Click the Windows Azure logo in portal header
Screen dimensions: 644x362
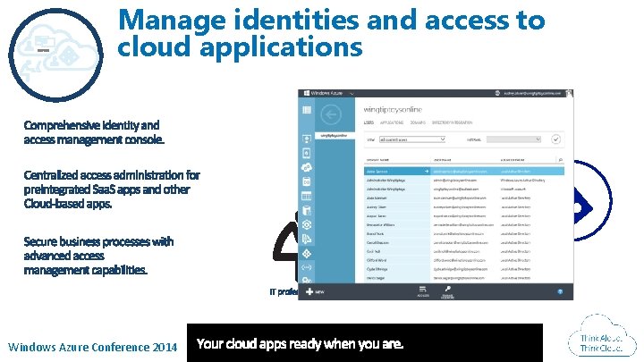tap(307, 93)
